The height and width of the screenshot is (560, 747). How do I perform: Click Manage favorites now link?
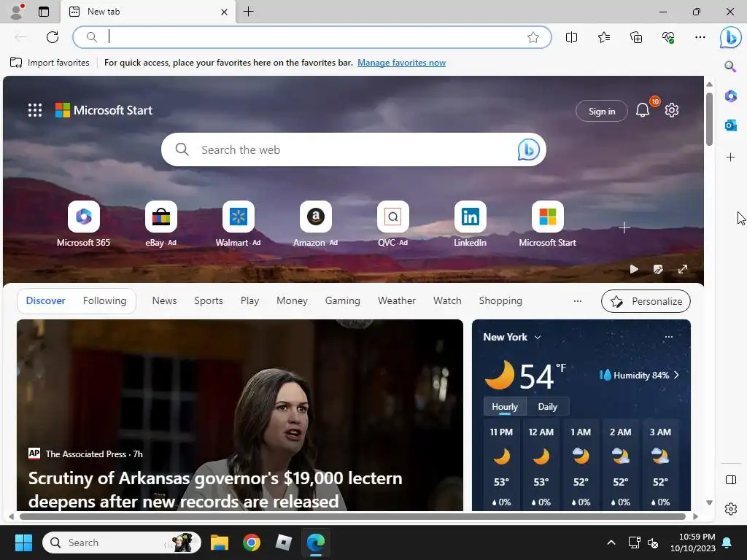401,63
